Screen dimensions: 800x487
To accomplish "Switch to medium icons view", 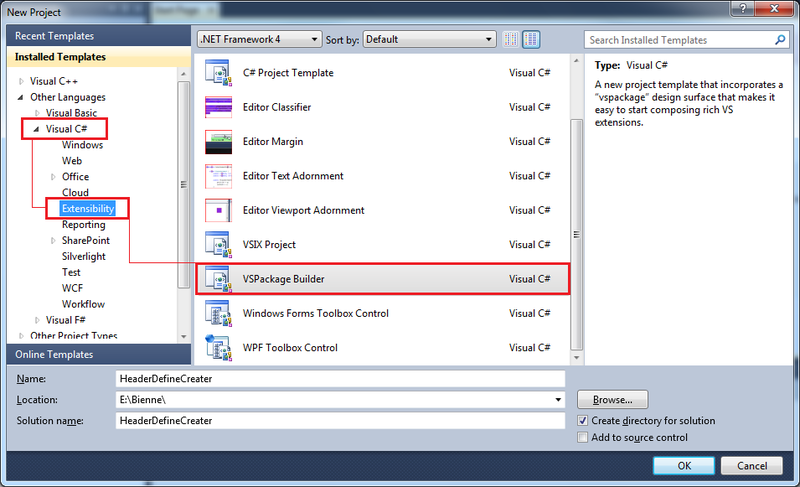I will pos(531,39).
